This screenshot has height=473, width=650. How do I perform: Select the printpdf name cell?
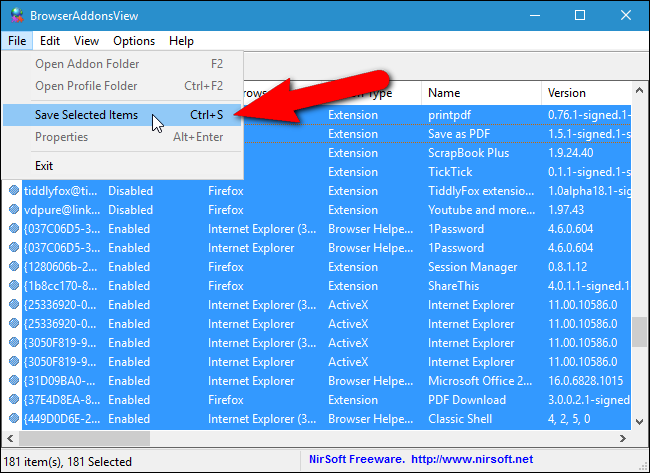(x=449, y=115)
